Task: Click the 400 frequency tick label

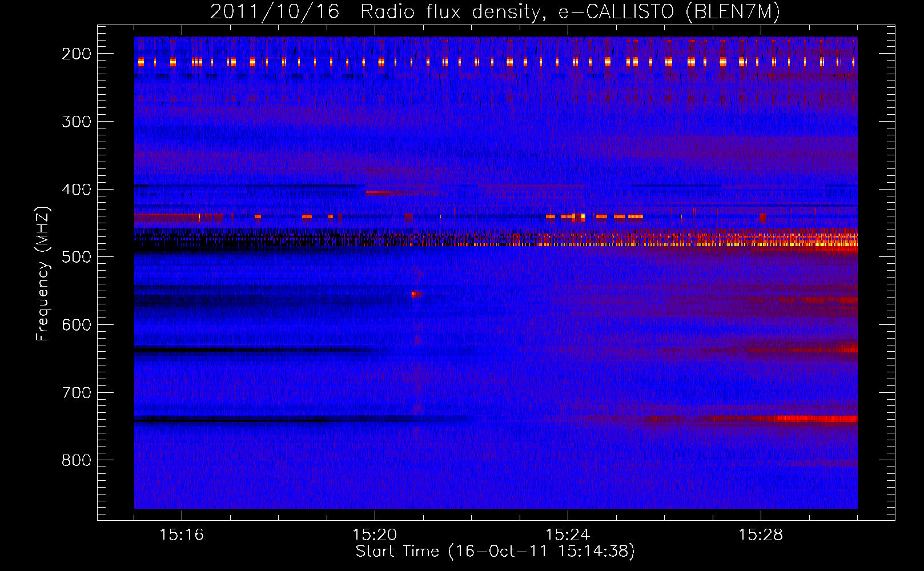Action: click(77, 190)
